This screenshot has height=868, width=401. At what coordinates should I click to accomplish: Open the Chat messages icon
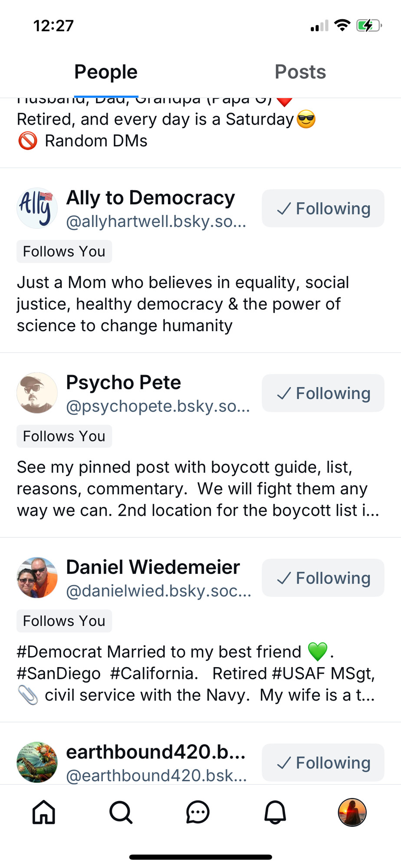click(198, 812)
